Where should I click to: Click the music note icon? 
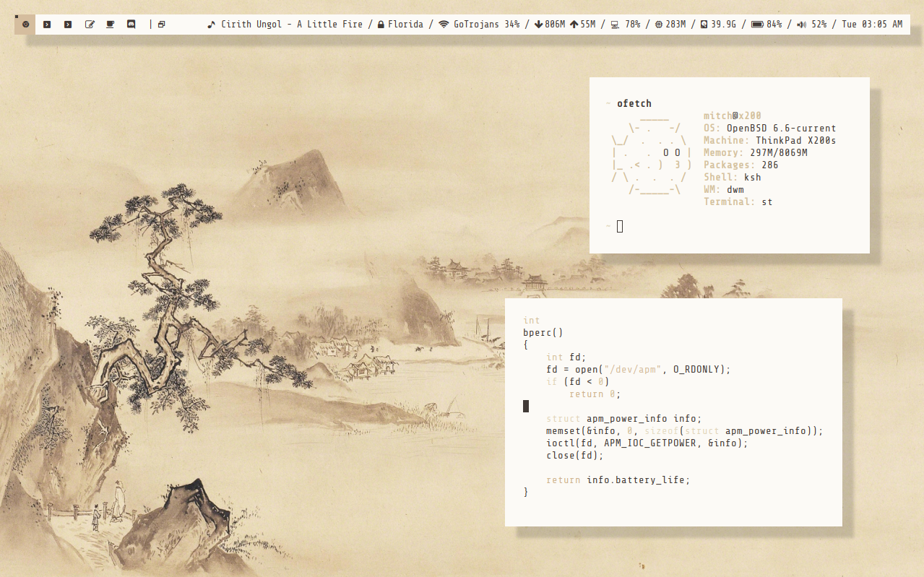pyautogui.click(x=212, y=25)
